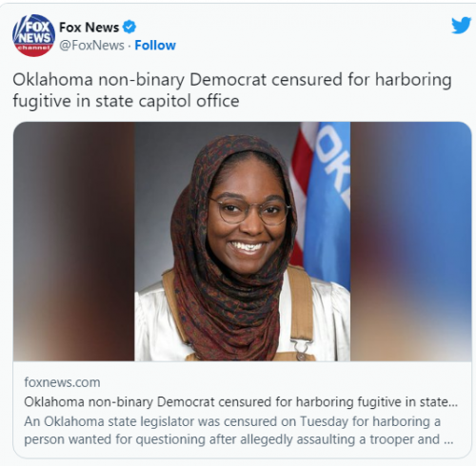Select the word "censured" in the tweet headline
Screen dimensions: 476x466
[307, 80]
